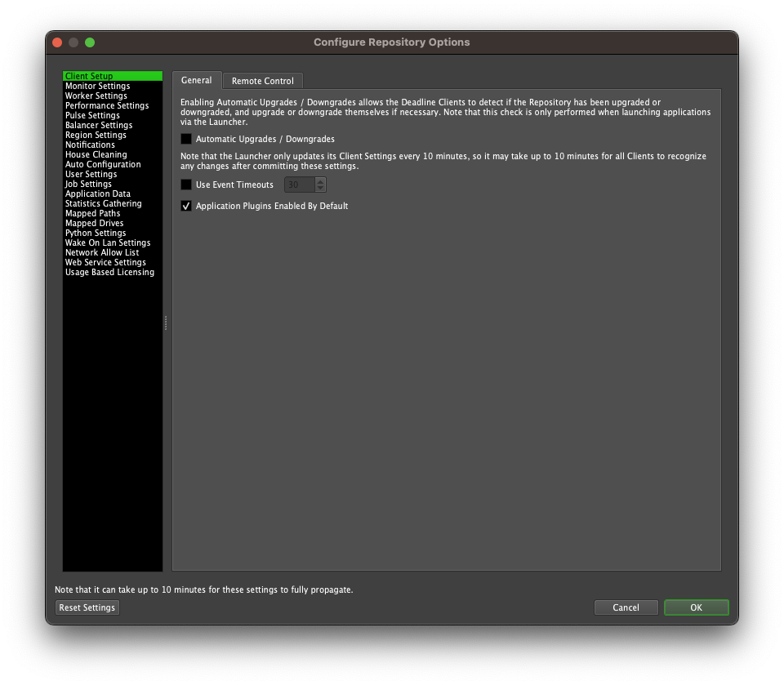Open Monitor Settings category
This screenshot has width=784, height=685.
click(113, 86)
